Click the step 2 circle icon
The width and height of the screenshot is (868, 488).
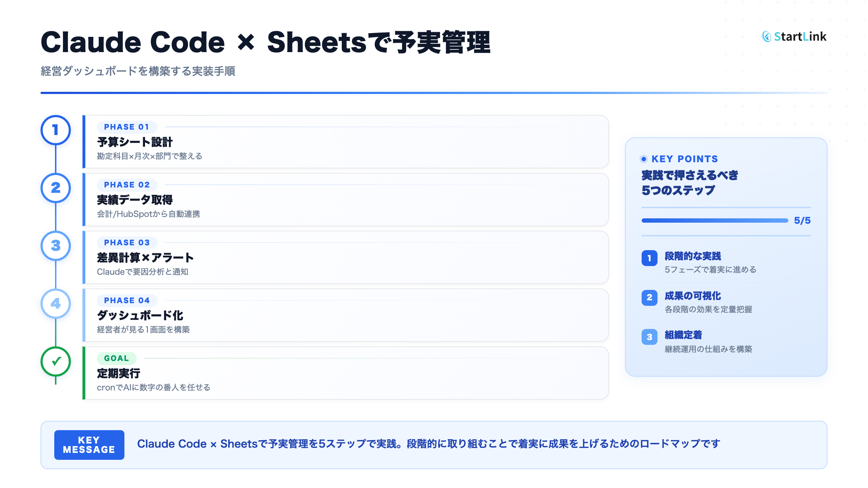[x=56, y=188]
